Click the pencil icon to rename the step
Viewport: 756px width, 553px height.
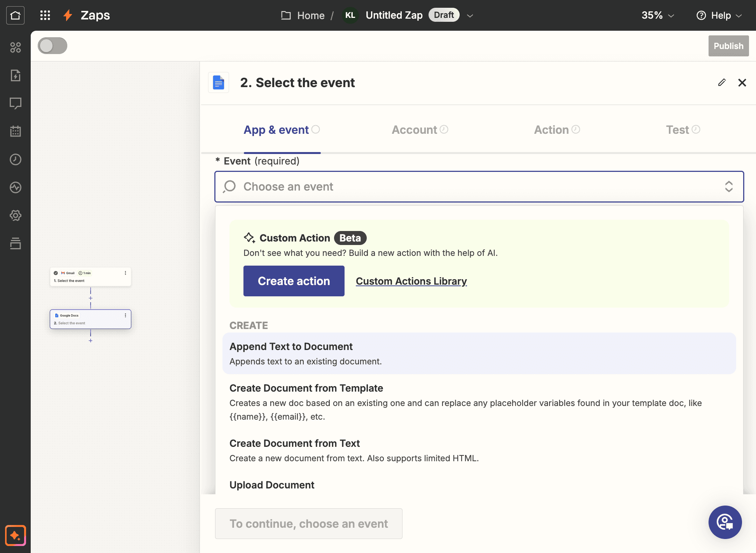click(x=722, y=82)
